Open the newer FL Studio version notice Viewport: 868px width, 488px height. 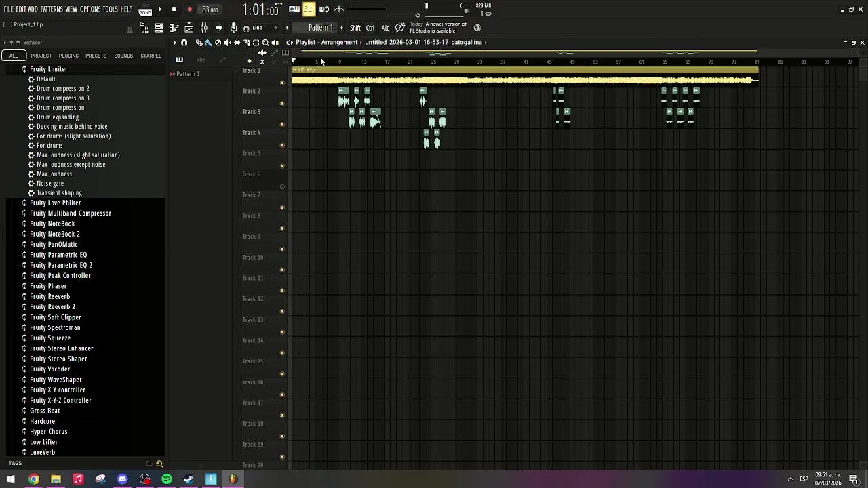(x=438, y=28)
